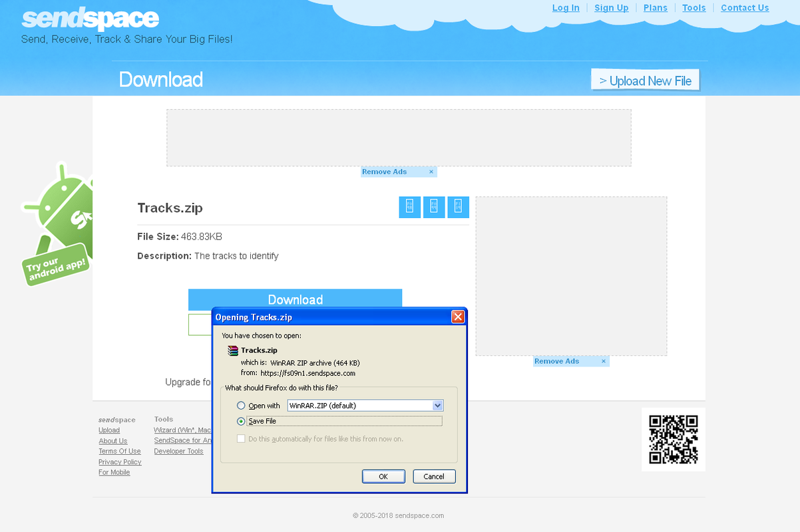The width and height of the screenshot is (800, 532).
Task: Select the Save File radio button
Action: (x=241, y=421)
